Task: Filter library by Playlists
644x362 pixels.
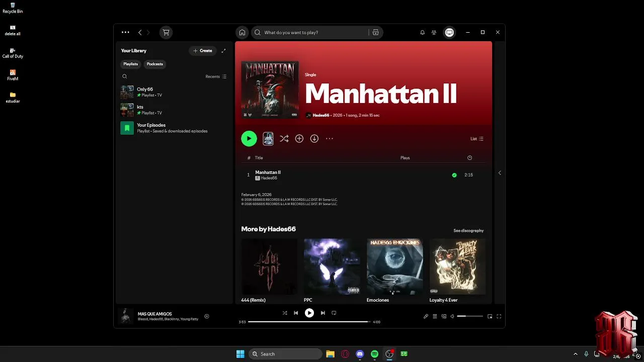Action: click(x=131, y=64)
